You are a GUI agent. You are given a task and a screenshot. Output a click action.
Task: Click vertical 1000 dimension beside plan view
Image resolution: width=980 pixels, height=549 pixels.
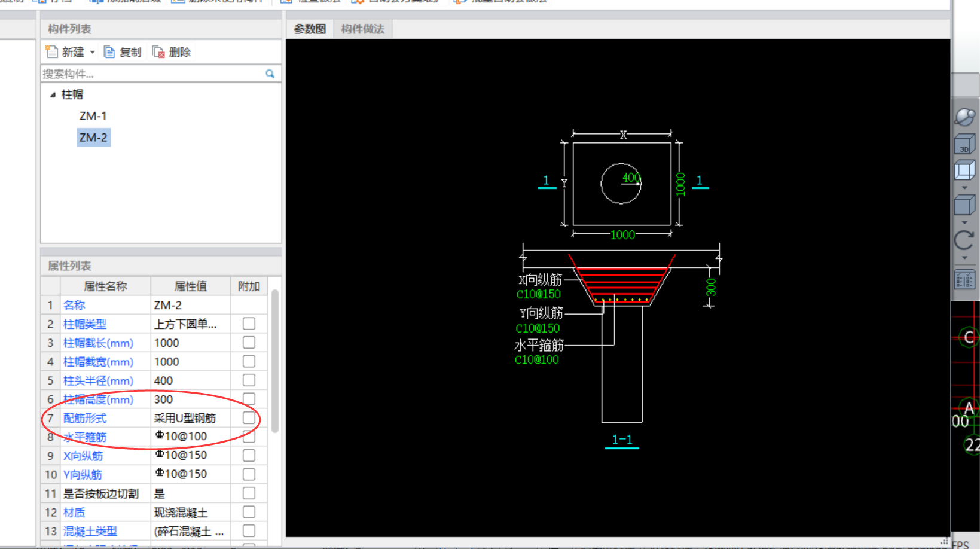(680, 184)
